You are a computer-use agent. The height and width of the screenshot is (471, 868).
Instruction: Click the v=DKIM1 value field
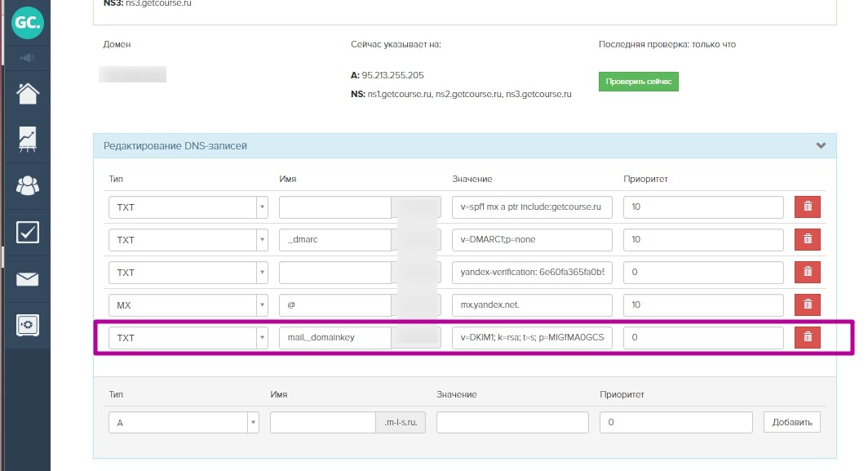532,337
